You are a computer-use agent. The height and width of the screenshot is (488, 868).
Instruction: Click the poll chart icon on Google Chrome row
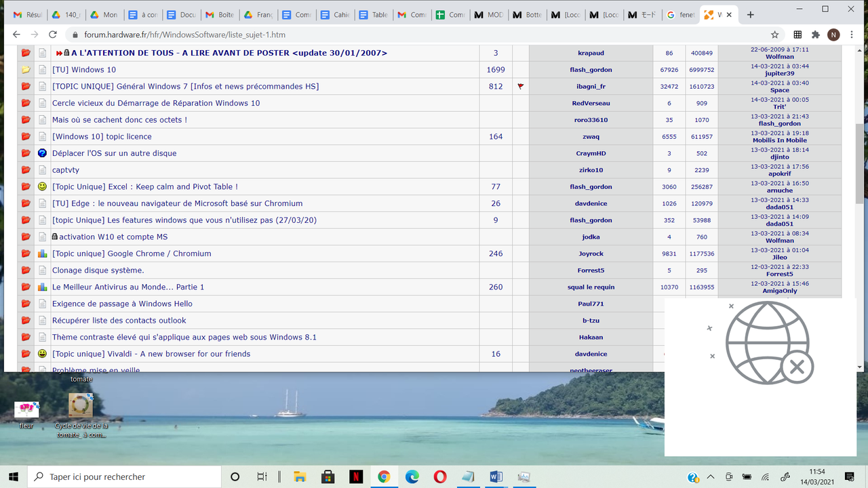click(43, 253)
